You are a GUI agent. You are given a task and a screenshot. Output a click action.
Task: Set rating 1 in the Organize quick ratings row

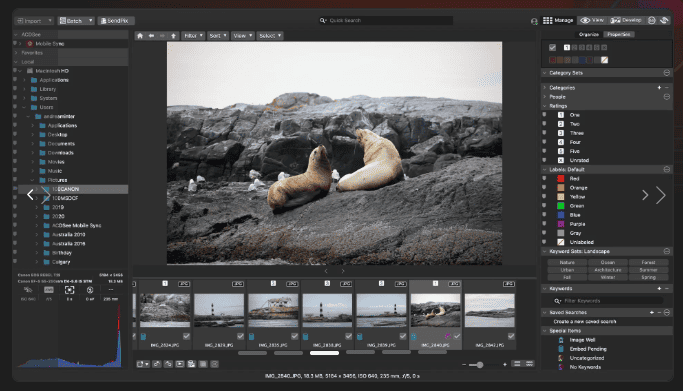pyautogui.click(x=567, y=47)
